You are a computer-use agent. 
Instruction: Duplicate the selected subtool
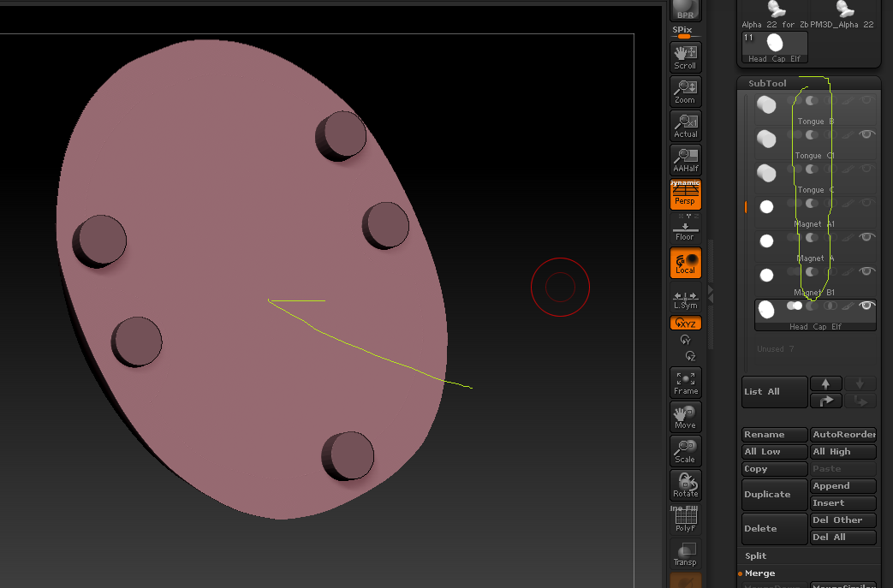775,494
